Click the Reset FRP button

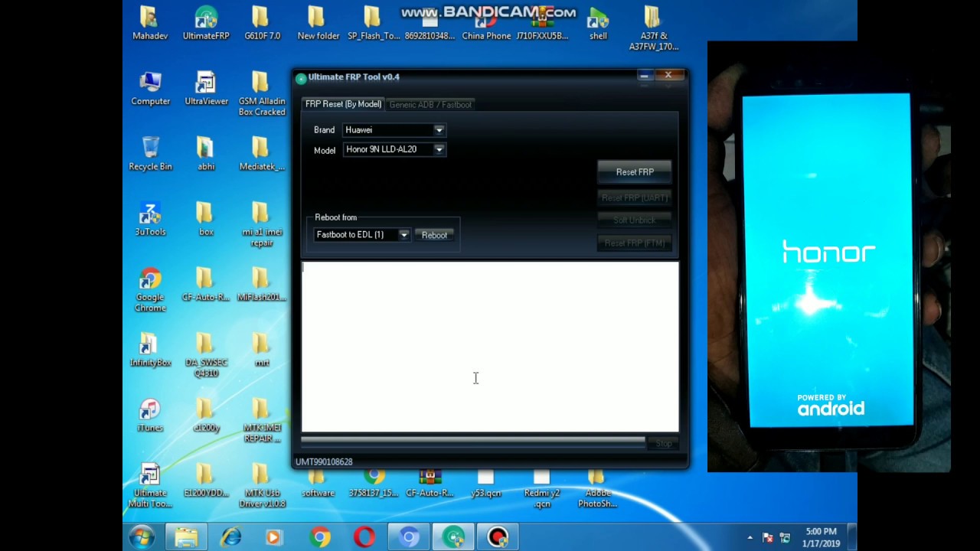(x=635, y=172)
